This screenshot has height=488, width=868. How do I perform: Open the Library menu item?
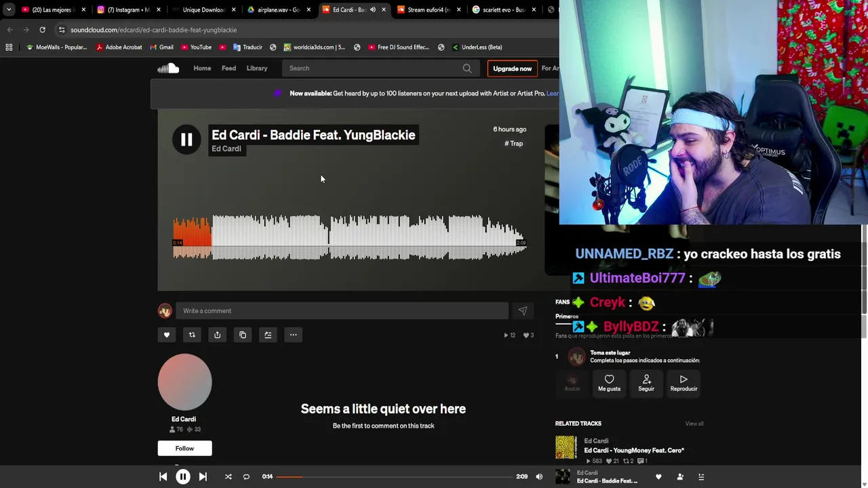[257, 68]
